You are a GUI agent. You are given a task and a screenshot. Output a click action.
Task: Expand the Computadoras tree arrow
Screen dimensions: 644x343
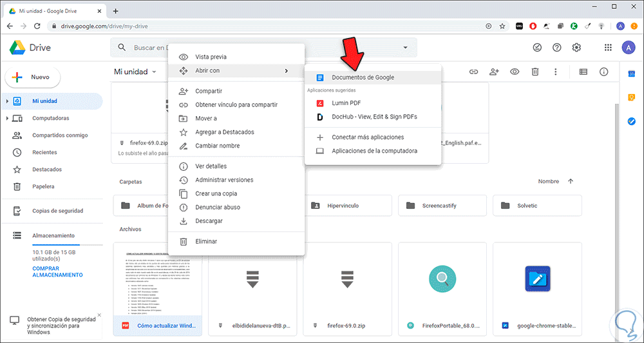click(7, 119)
